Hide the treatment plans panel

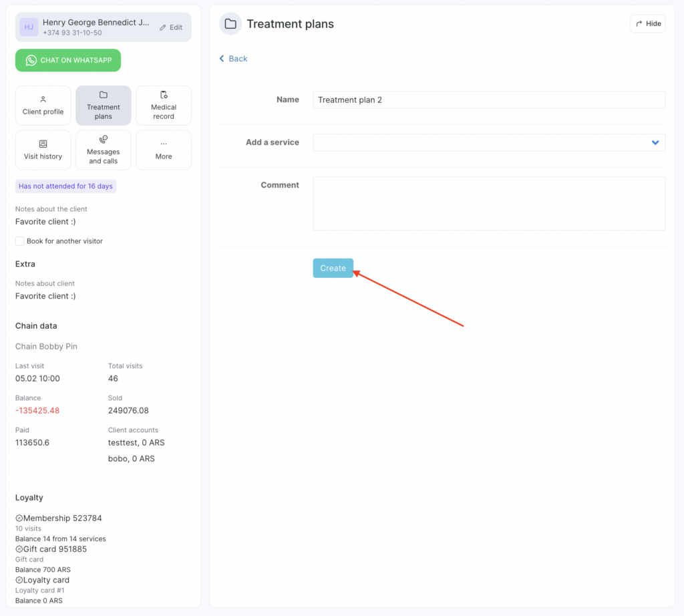point(647,23)
